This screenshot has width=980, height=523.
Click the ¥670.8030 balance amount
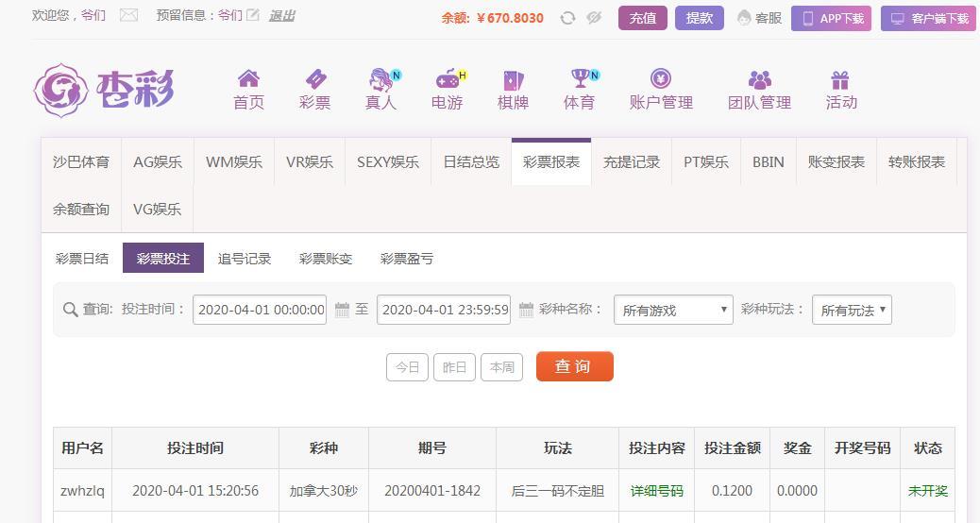click(x=510, y=18)
